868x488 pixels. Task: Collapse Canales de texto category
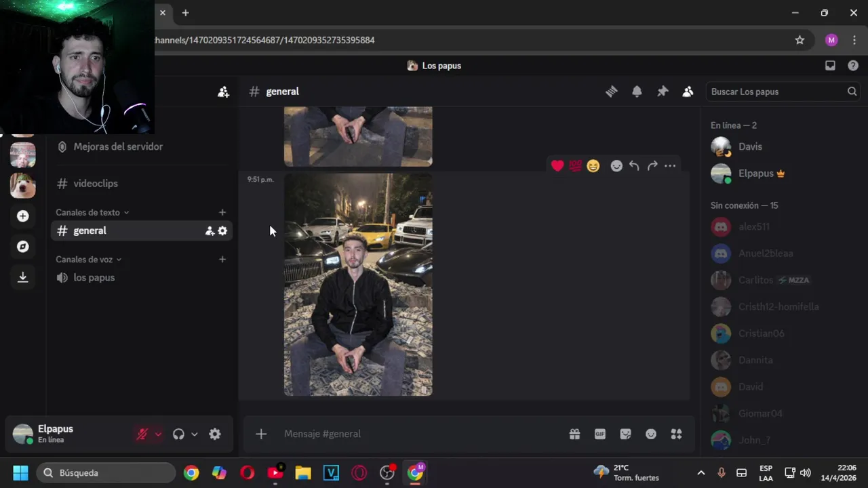(92, 212)
